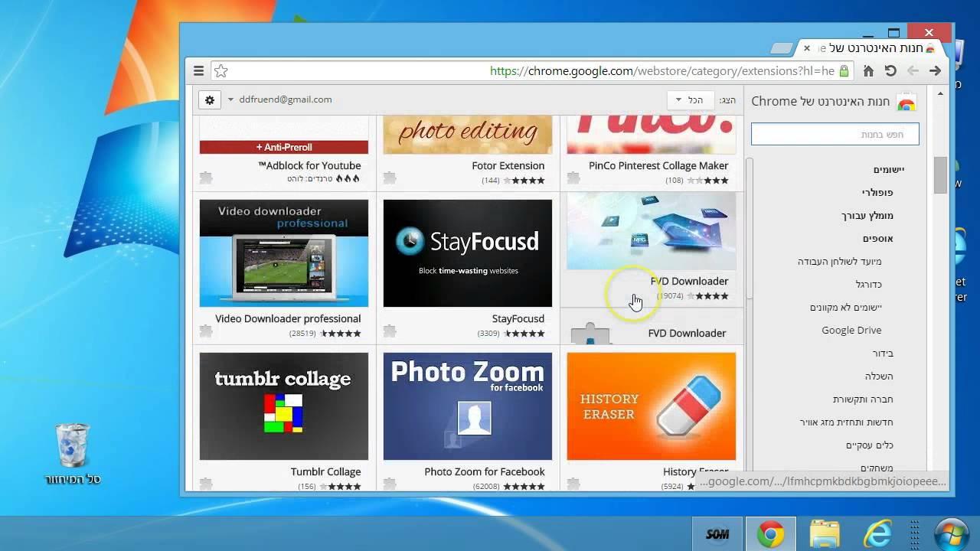Open the בידור category
980x551 pixels.
[883, 353]
